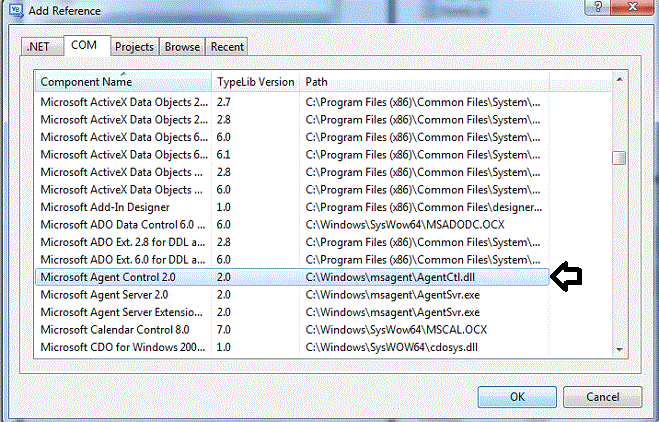Image resolution: width=659 pixels, height=422 pixels.
Task: Select Microsoft Agent Control 2.0 component
Action: 292,277
